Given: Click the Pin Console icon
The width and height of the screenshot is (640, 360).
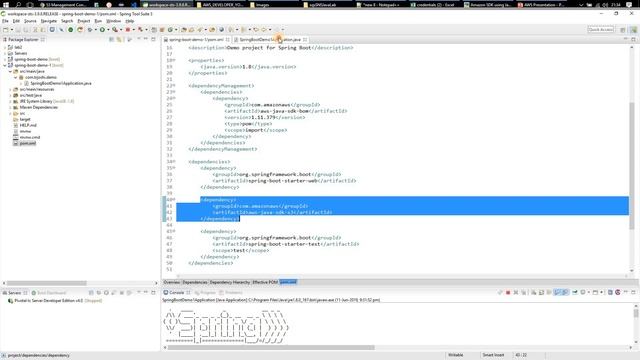Looking at the screenshot, I should coord(575,293).
